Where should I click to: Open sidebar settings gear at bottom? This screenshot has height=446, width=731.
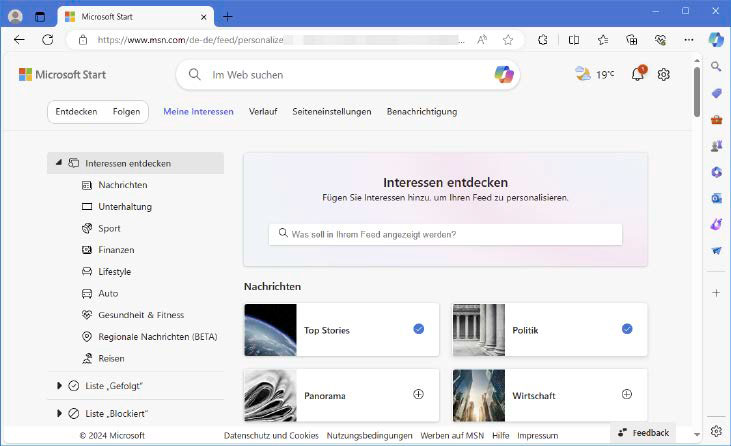tap(716, 431)
